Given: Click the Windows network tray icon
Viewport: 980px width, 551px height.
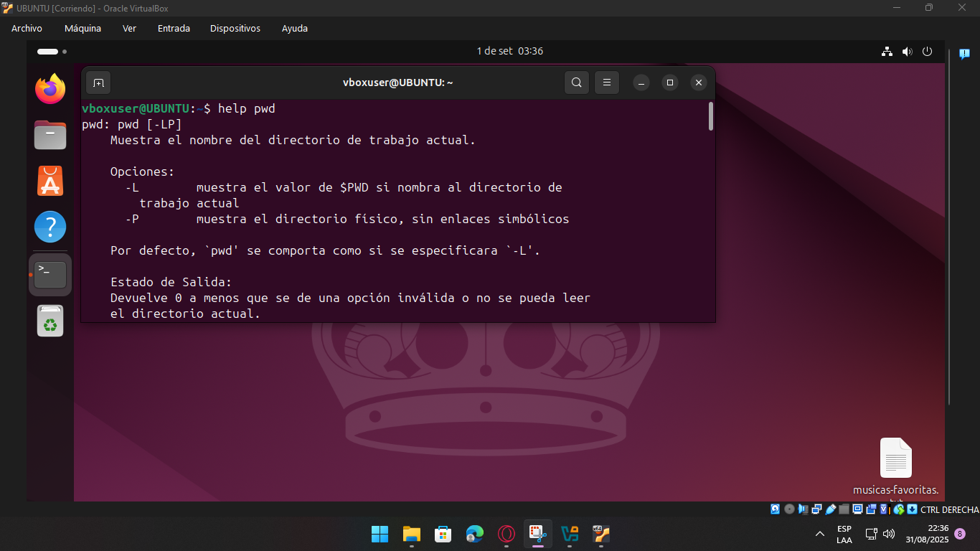Looking at the screenshot, I should point(871,534).
